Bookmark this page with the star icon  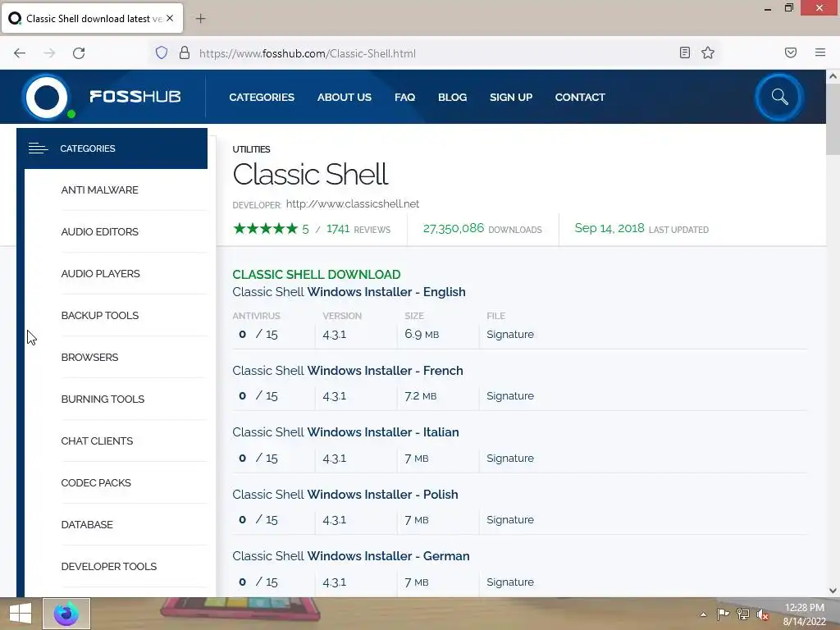click(x=708, y=52)
